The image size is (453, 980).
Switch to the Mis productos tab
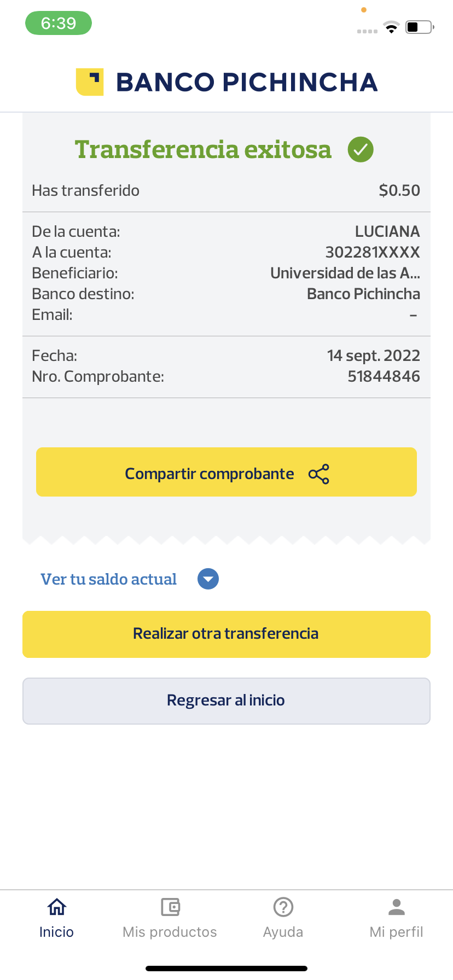pos(170,932)
